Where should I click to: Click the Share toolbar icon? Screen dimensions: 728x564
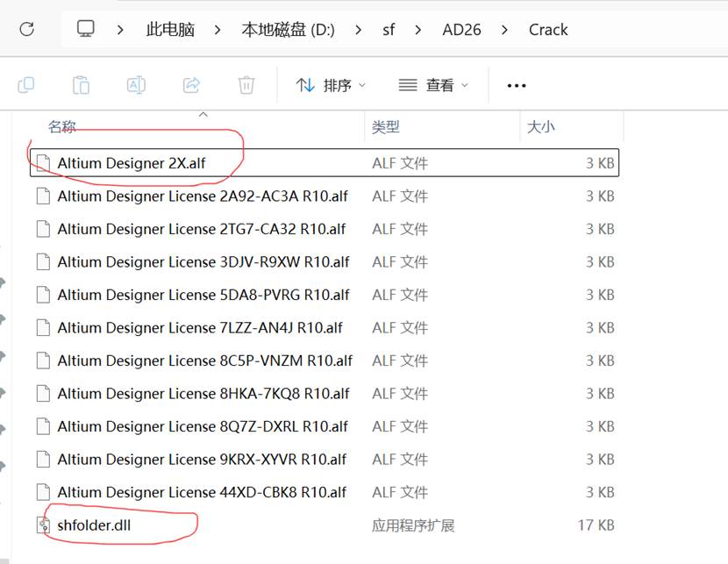pos(191,85)
